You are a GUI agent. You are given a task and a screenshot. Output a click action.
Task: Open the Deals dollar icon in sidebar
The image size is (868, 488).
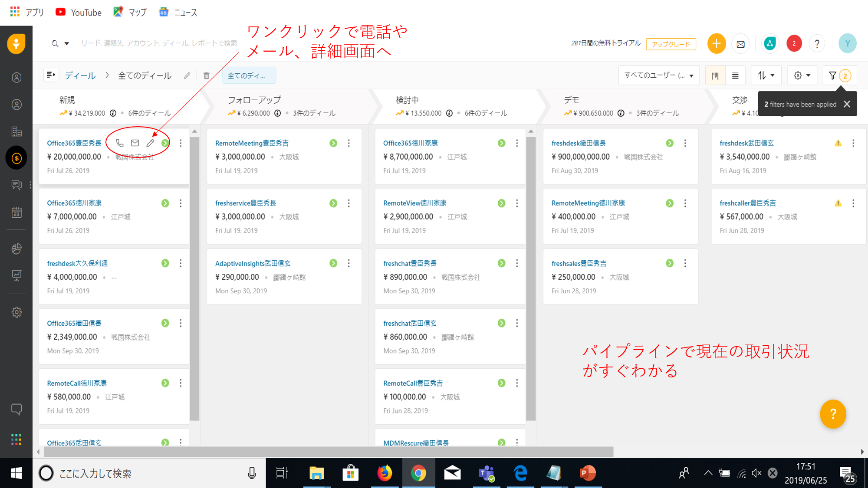[x=16, y=158]
